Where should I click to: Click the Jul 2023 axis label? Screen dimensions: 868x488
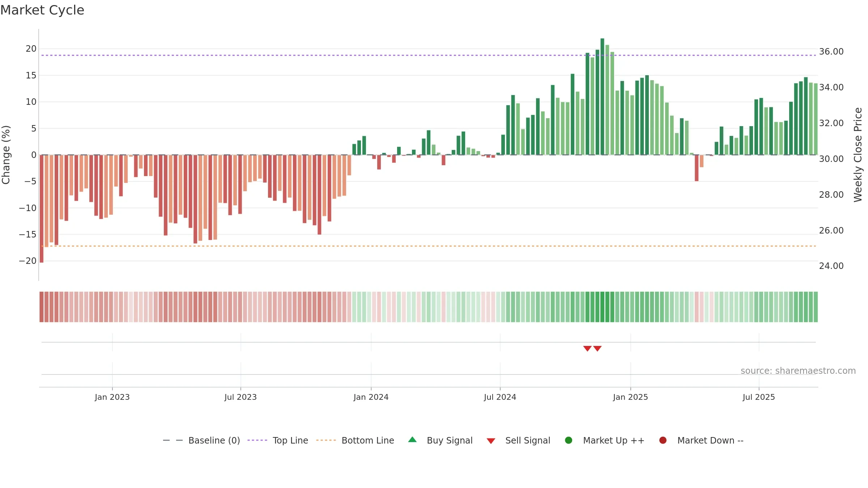241,397
